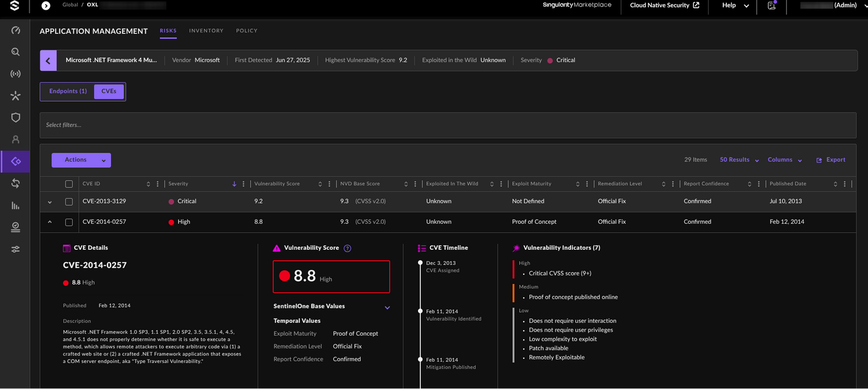The image size is (868, 389).
Task: Switch to the Inventory tab
Action: [x=206, y=31]
